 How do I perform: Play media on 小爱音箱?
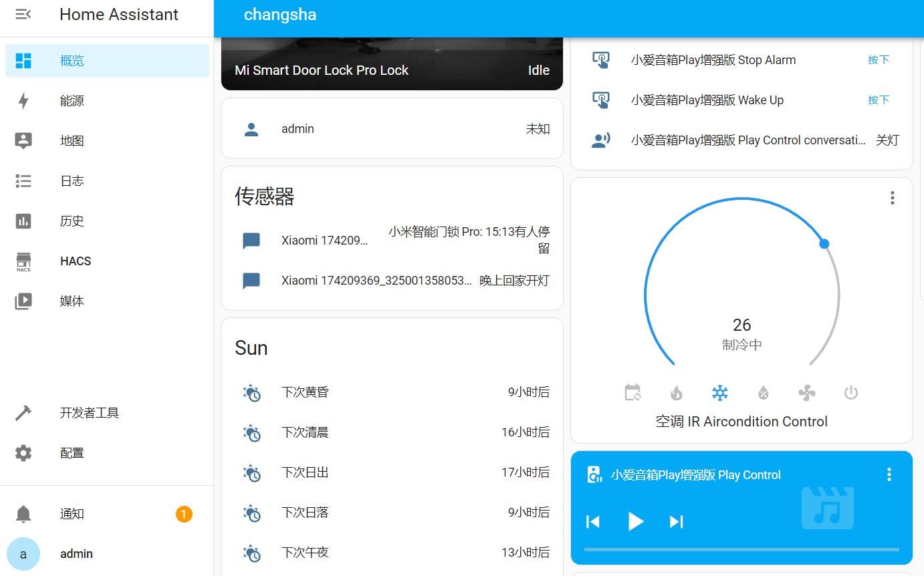coord(635,521)
